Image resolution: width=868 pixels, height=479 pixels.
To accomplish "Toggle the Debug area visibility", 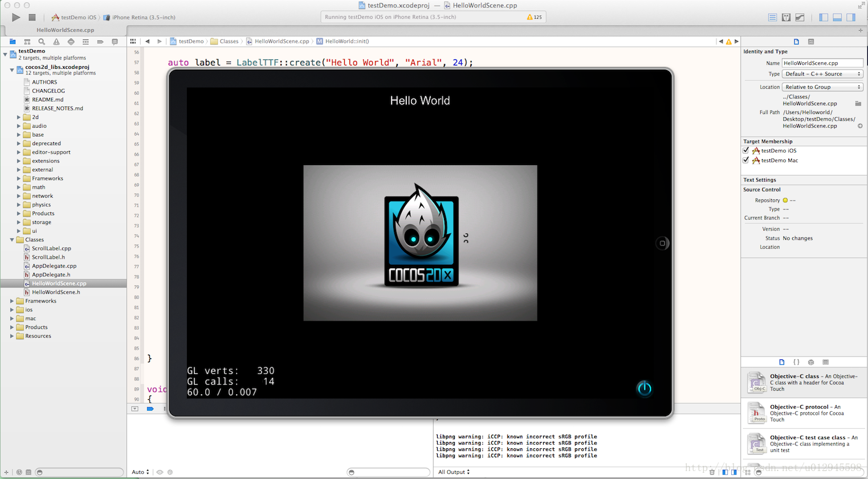I will click(x=837, y=18).
